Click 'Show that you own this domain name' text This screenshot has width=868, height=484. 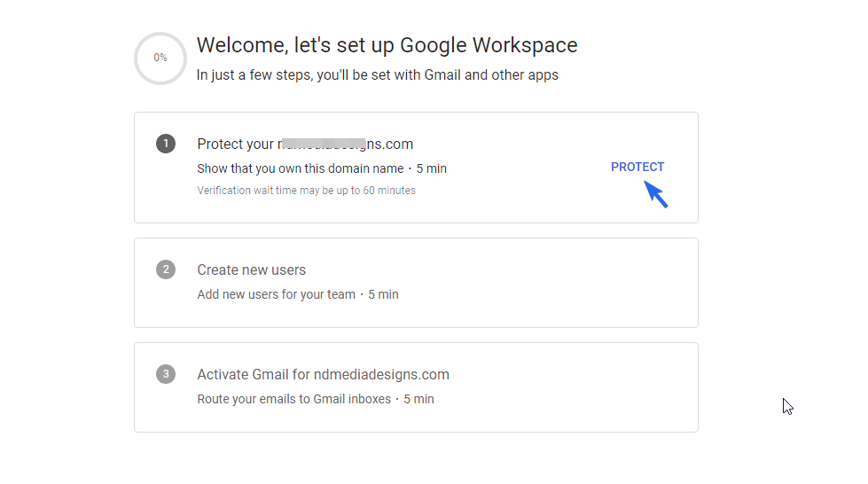[x=300, y=168]
